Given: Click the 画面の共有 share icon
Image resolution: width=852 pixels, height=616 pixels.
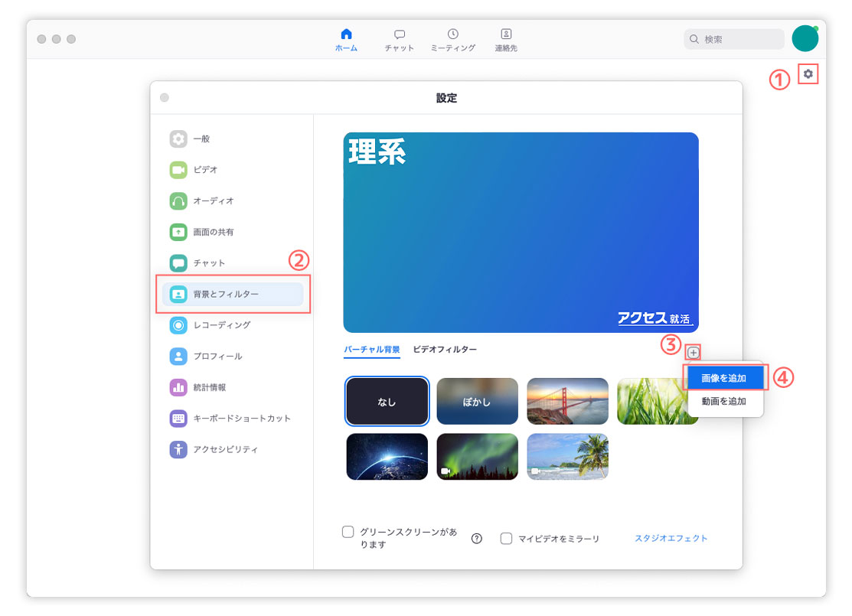Looking at the screenshot, I should click(x=178, y=232).
